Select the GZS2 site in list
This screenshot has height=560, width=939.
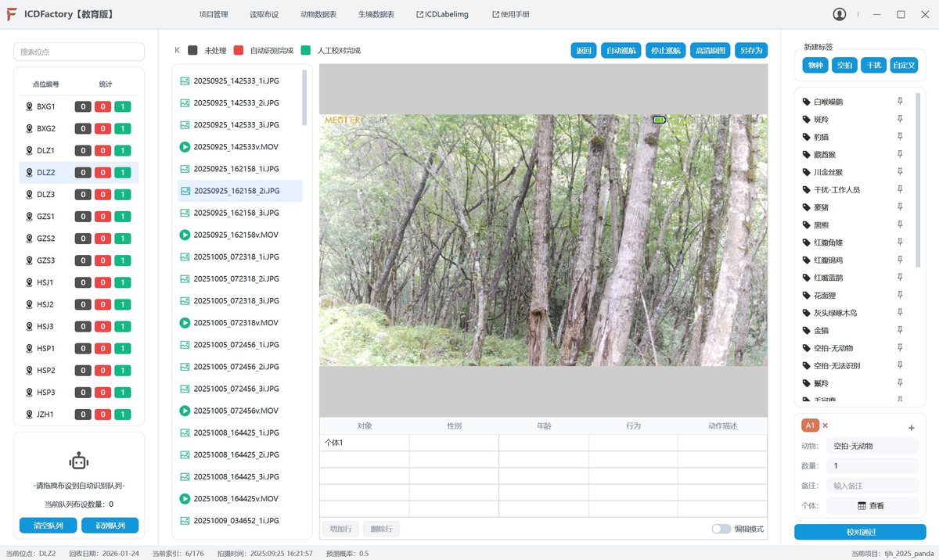click(46, 239)
